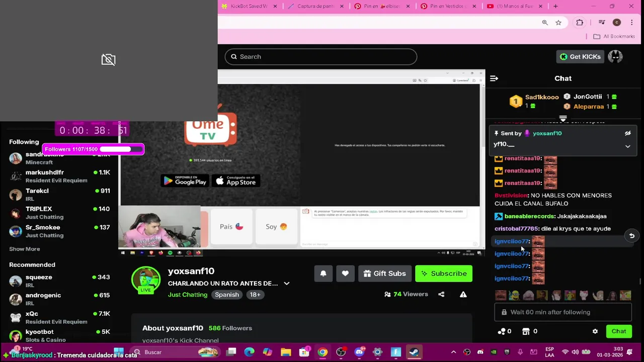The image size is (644, 362).
Task: Bookmark this page with the star icon
Action: (x=558, y=23)
